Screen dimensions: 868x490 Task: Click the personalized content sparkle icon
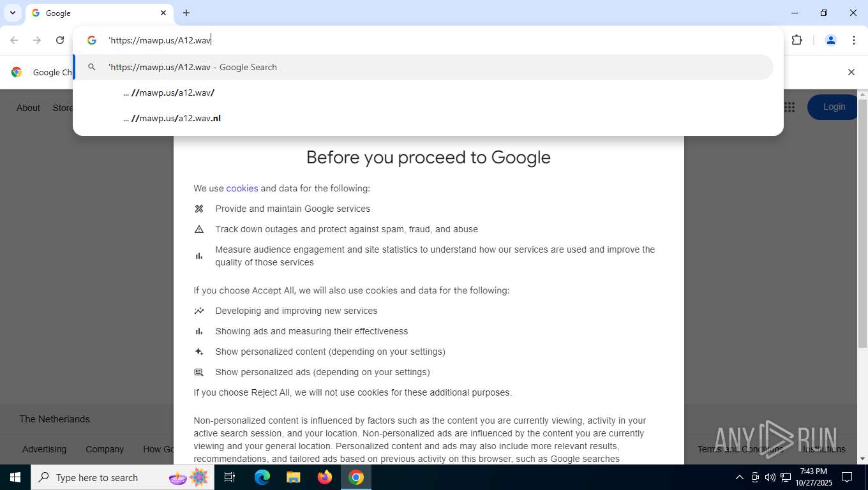[x=199, y=352]
